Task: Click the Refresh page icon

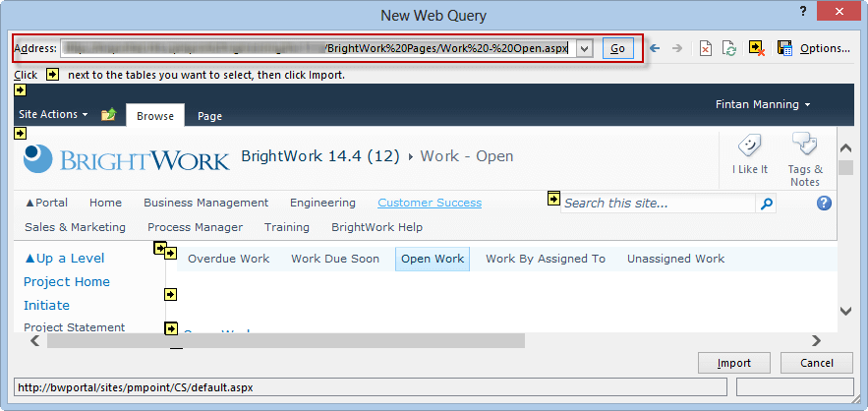Action: pyautogui.click(x=729, y=48)
